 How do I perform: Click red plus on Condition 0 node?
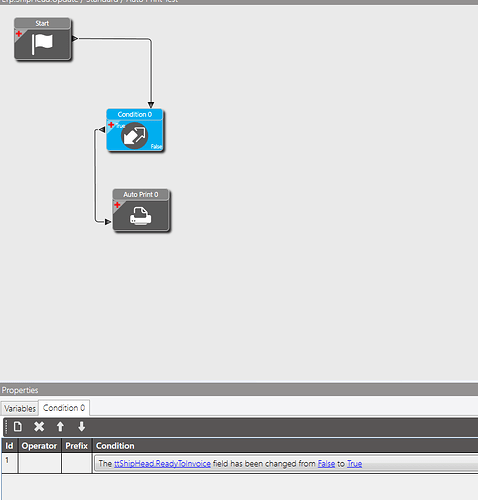point(111,124)
